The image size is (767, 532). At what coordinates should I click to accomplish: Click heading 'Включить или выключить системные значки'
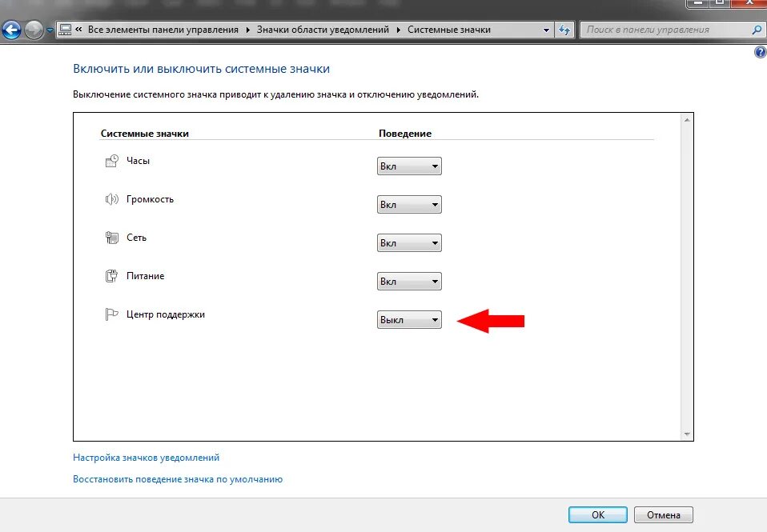click(201, 69)
